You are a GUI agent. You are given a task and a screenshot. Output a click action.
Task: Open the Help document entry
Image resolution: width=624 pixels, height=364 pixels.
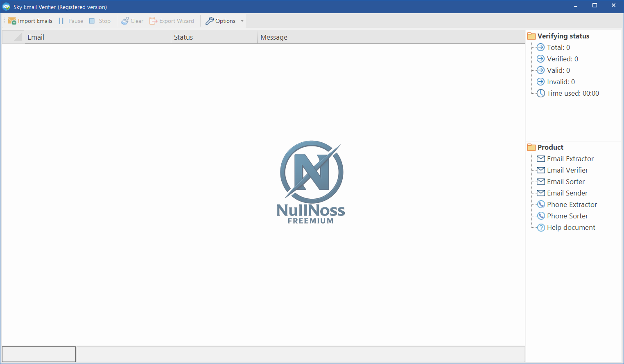pos(571,227)
